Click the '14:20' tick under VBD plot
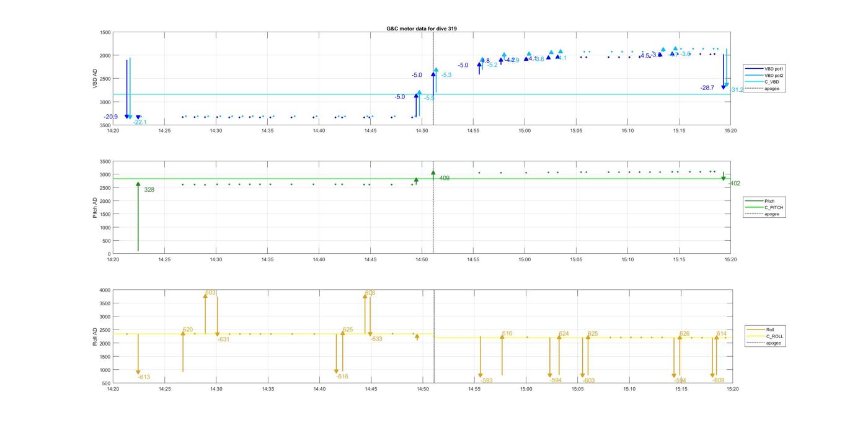868x430 pixels. tap(113, 130)
